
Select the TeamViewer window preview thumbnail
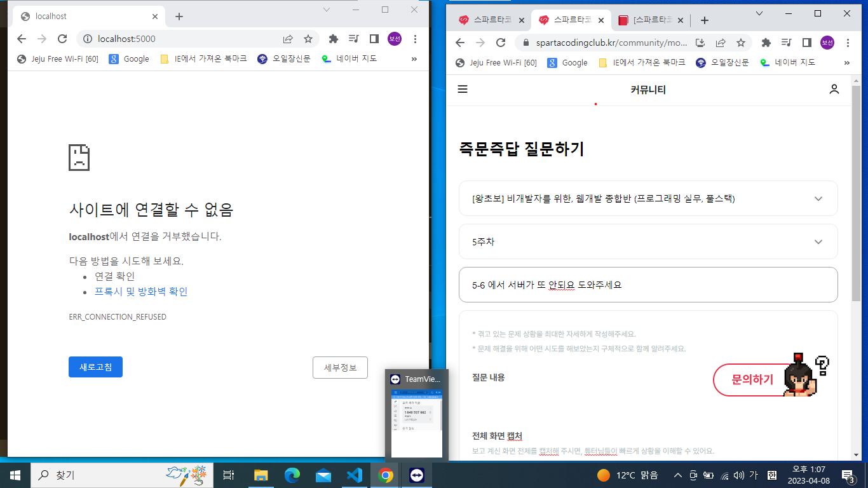pyautogui.click(x=417, y=415)
